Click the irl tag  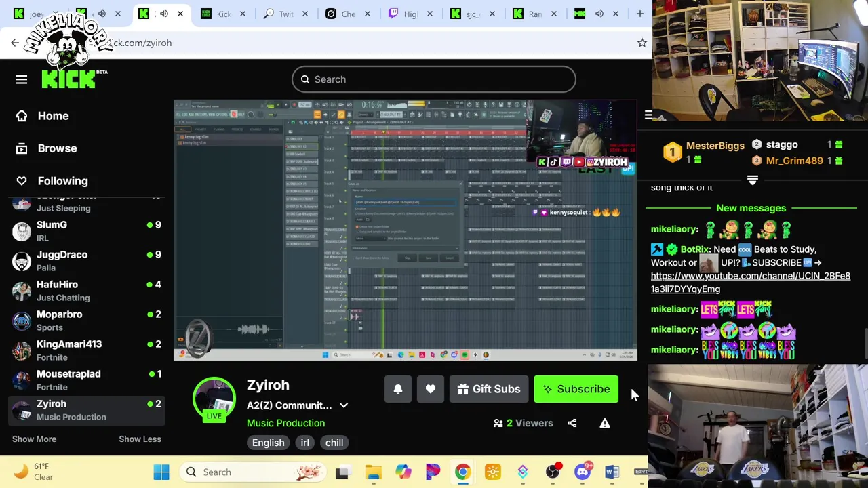304,443
